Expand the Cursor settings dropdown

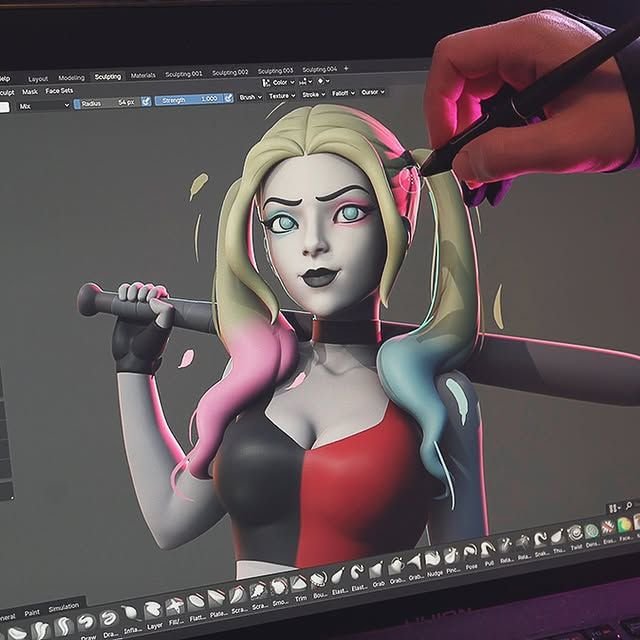373,92
